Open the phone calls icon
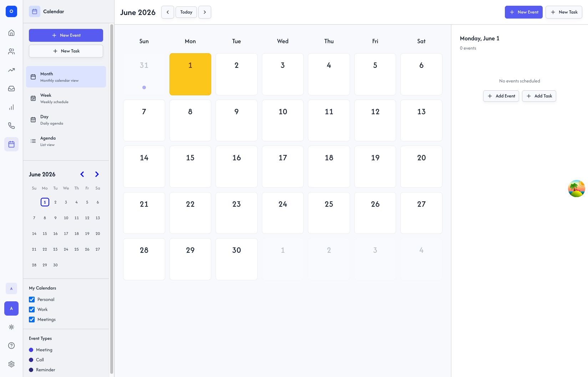 [x=11, y=126]
